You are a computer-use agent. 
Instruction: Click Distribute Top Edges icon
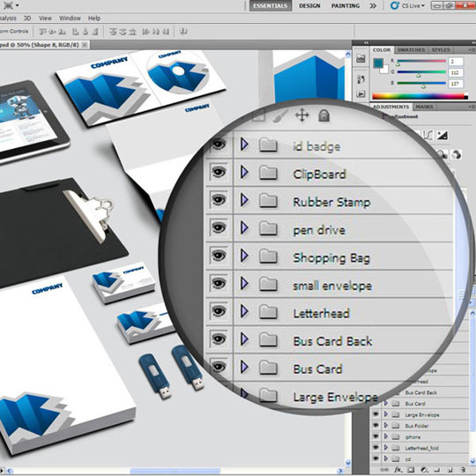click(x=113, y=32)
